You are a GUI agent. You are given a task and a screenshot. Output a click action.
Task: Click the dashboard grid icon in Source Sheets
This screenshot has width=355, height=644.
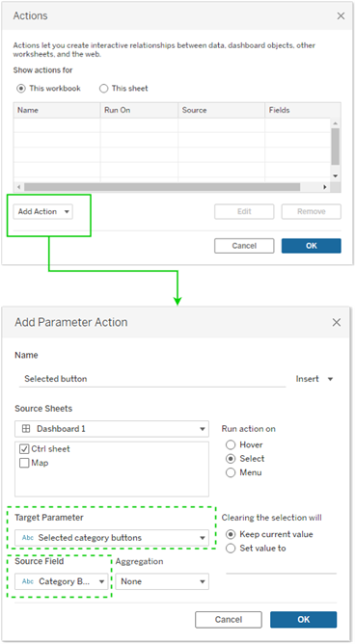26,429
